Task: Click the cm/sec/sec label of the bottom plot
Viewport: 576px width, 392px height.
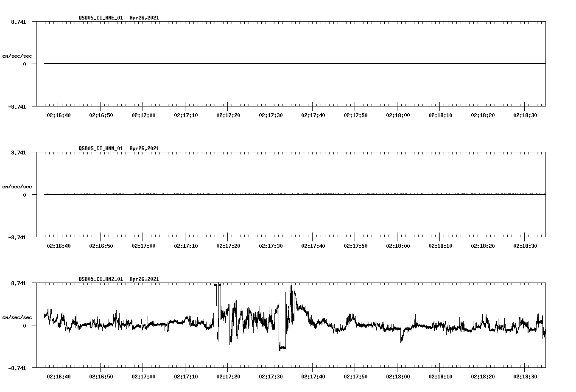Action: 17,316
